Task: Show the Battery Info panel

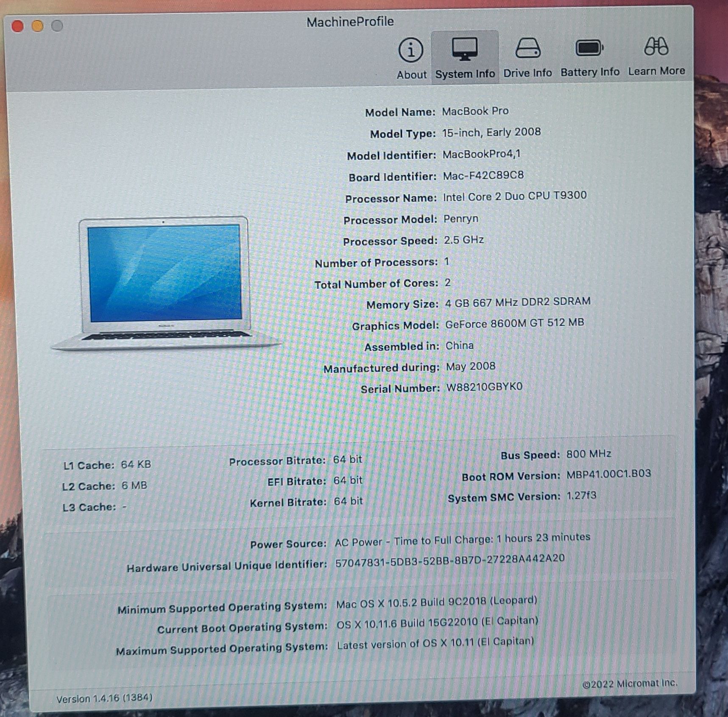Action: point(589,49)
